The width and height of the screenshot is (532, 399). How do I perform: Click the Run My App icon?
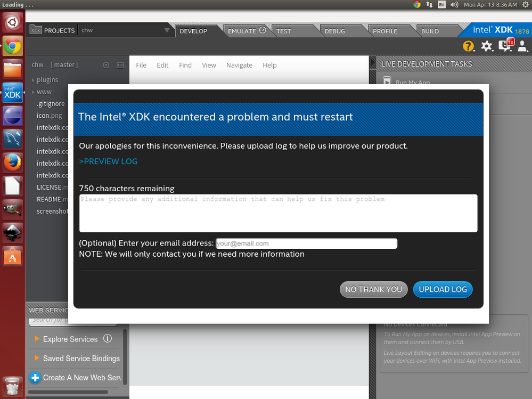[x=387, y=81]
